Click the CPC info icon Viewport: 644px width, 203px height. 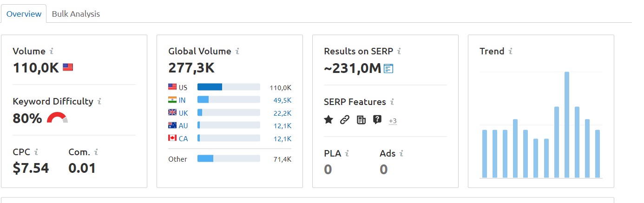(36, 152)
